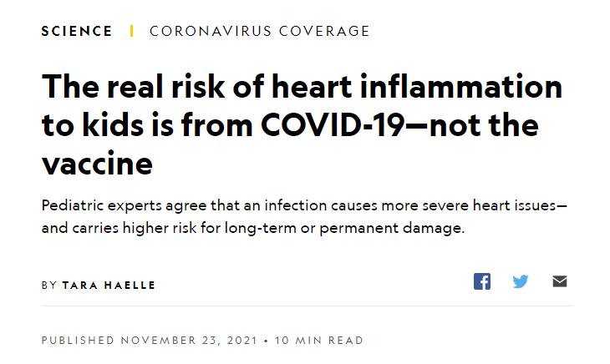Click the word "kids" in the headline
The width and height of the screenshot is (610, 364).
tap(113, 125)
